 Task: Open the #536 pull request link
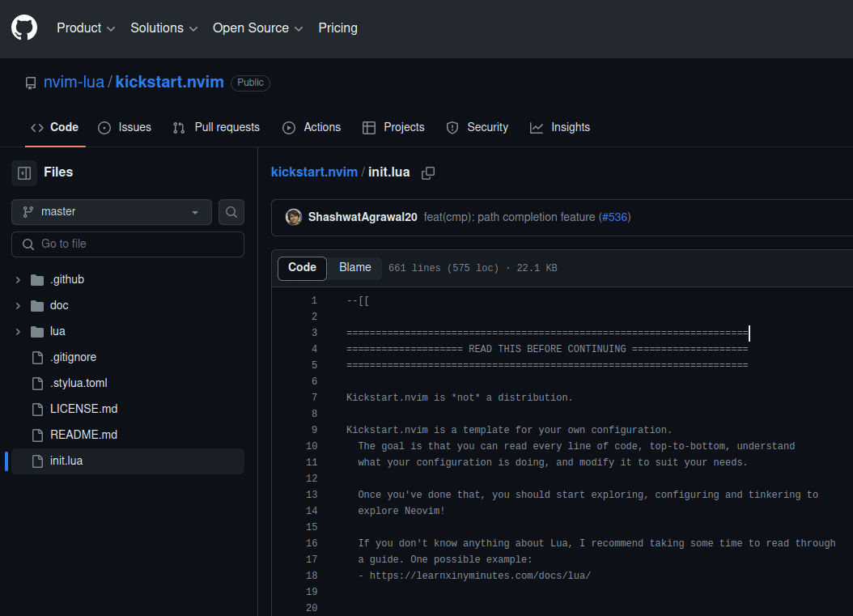pos(614,217)
